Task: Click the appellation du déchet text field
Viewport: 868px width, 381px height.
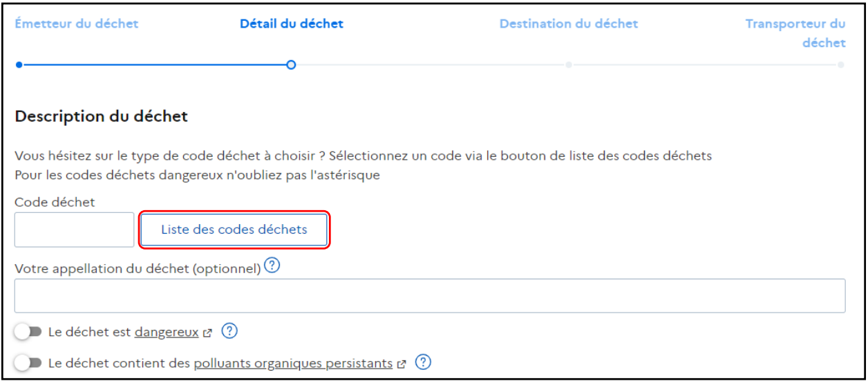Action: point(430,296)
